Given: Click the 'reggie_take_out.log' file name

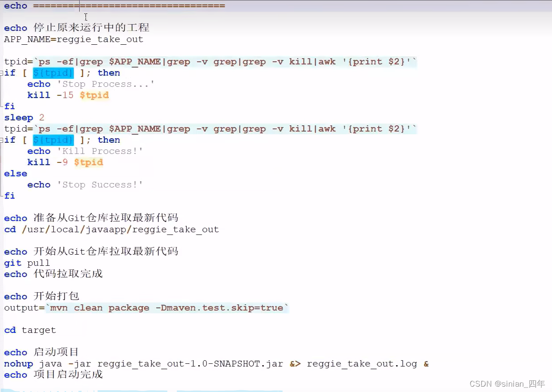Looking at the screenshot, I should 362,364.
